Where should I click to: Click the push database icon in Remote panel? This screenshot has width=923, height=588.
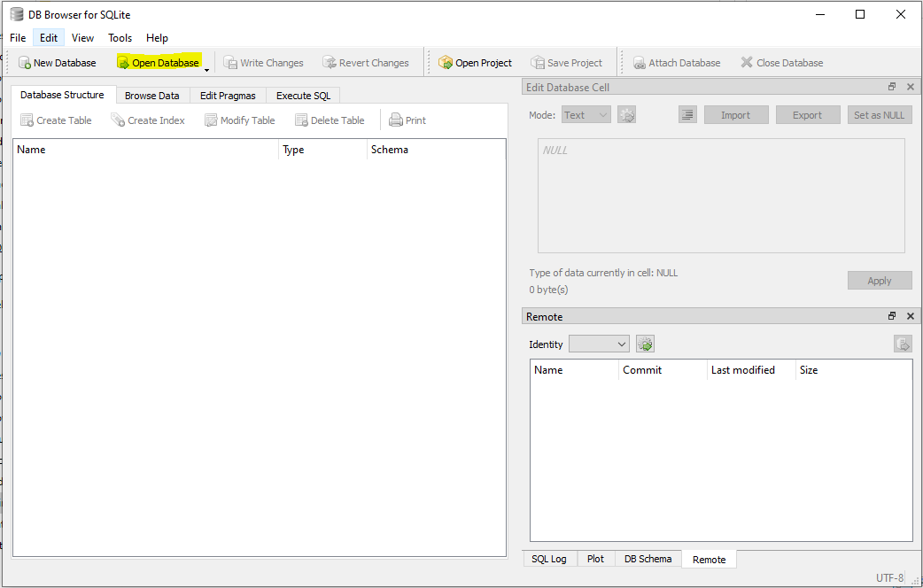[x=903, y=344]
